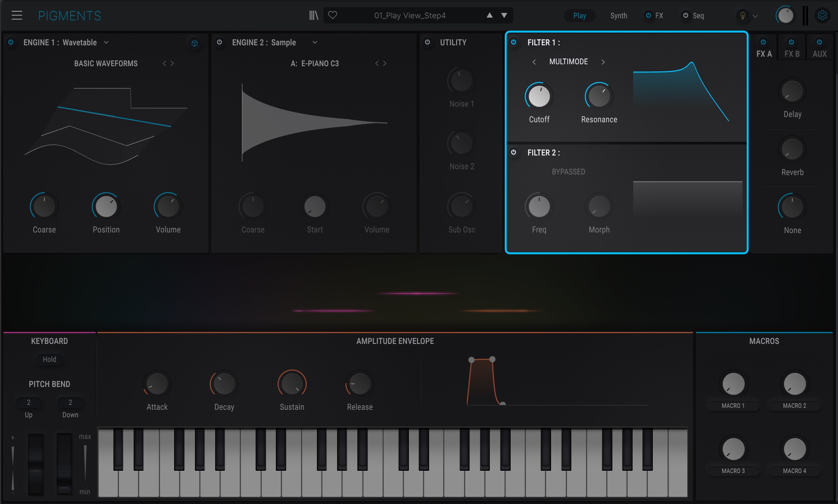Open the FX view tab

(x=659, y=16)
